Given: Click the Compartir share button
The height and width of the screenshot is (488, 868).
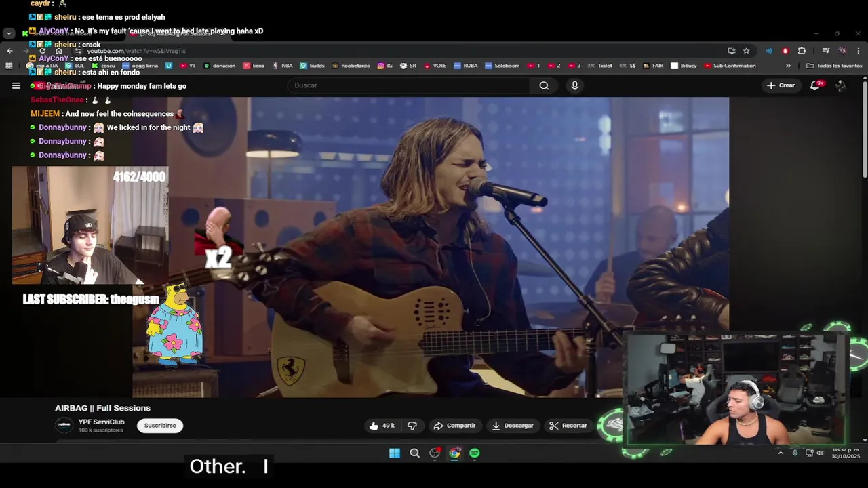Looking at the screenshot, I should coord(454,426).
